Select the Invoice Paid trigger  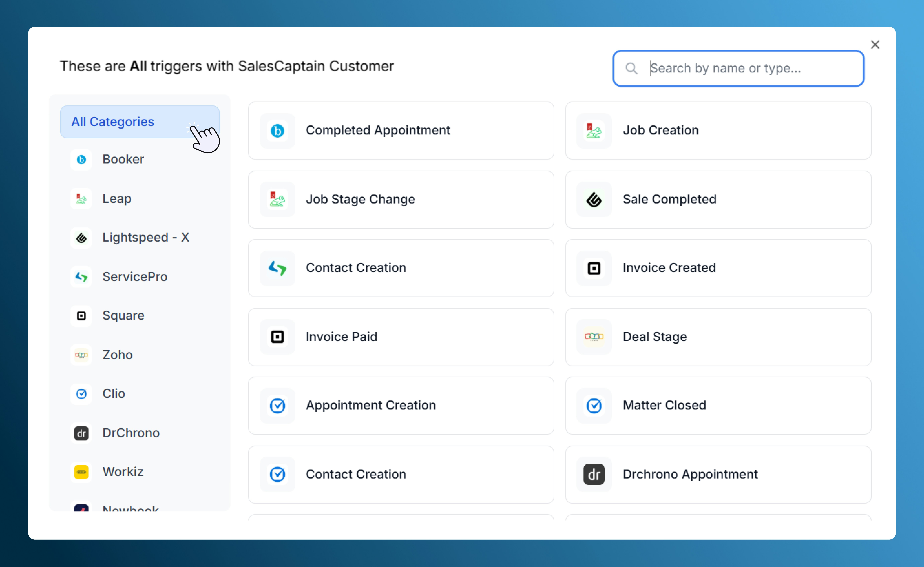click(x=401, y=337)
